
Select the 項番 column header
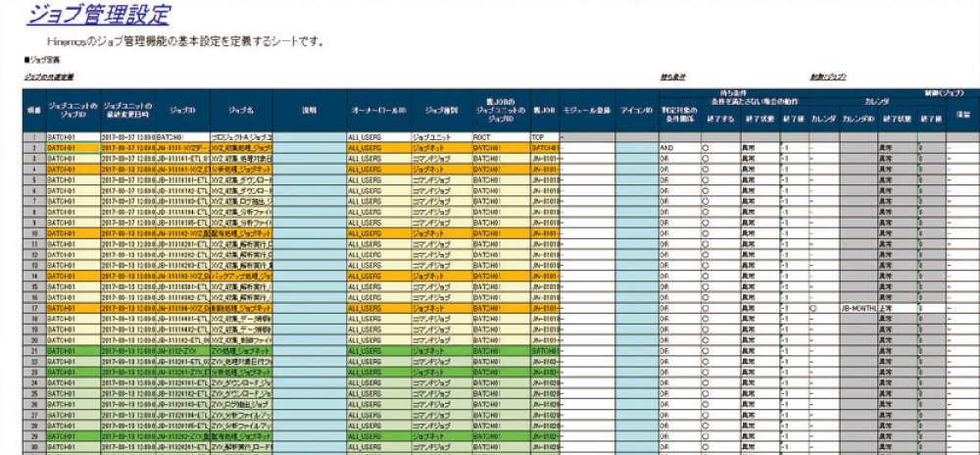click(x=33, y=110)
